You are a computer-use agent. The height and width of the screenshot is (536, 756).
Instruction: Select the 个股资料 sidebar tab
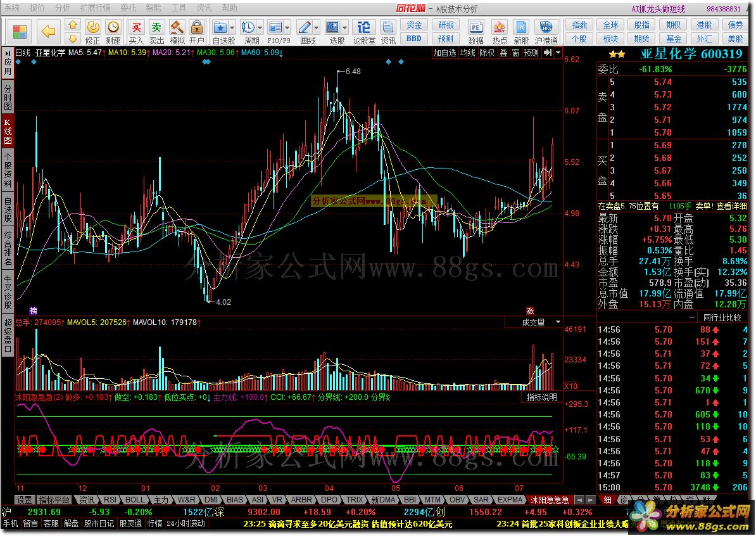coord(8,171)
